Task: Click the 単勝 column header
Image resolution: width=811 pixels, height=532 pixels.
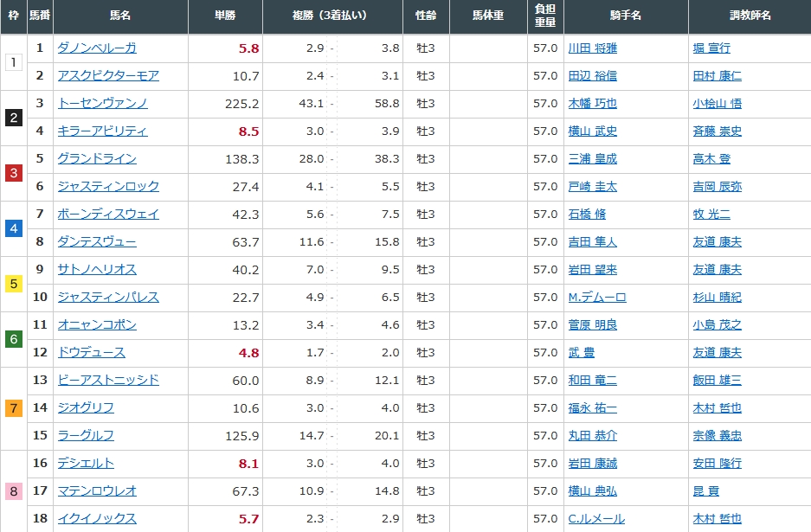Action: (225, 16)
